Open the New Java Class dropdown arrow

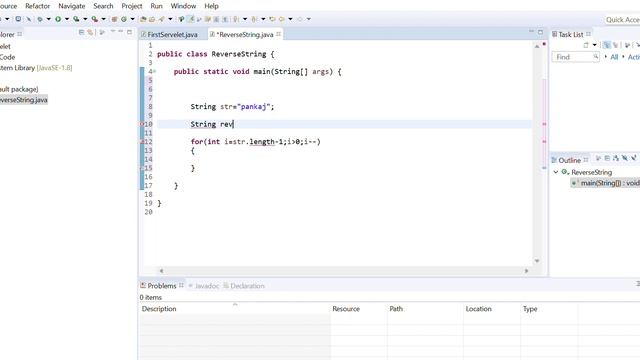tap(133, 19)
